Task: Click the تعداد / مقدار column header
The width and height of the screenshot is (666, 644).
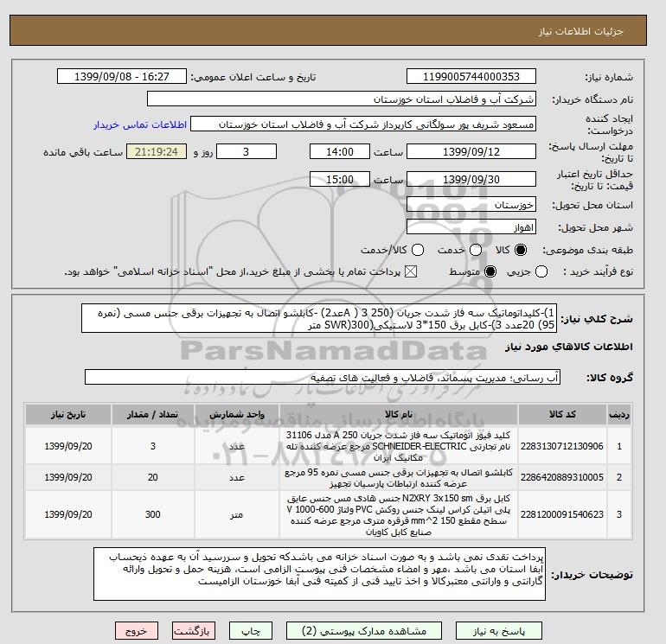Action: [153, 414]
